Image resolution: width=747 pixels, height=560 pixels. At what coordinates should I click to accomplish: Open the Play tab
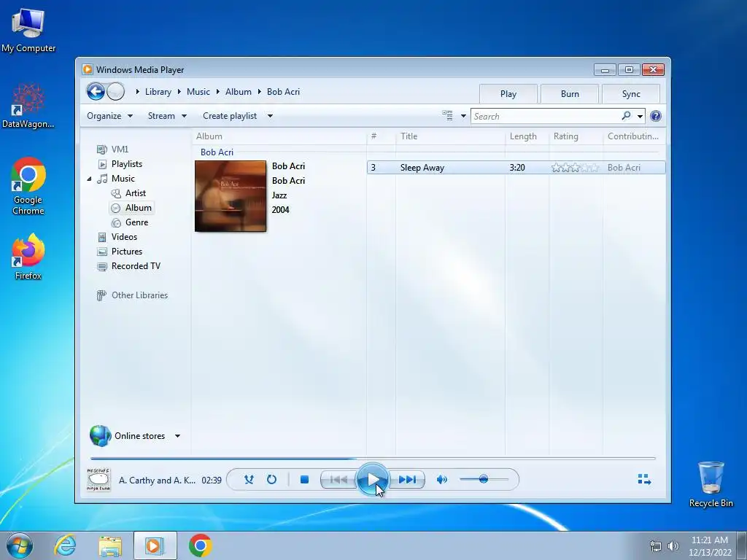coord(508,94)
